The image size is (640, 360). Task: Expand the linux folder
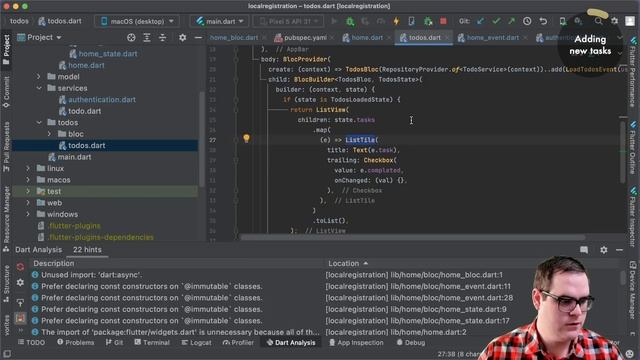(28, 168)
